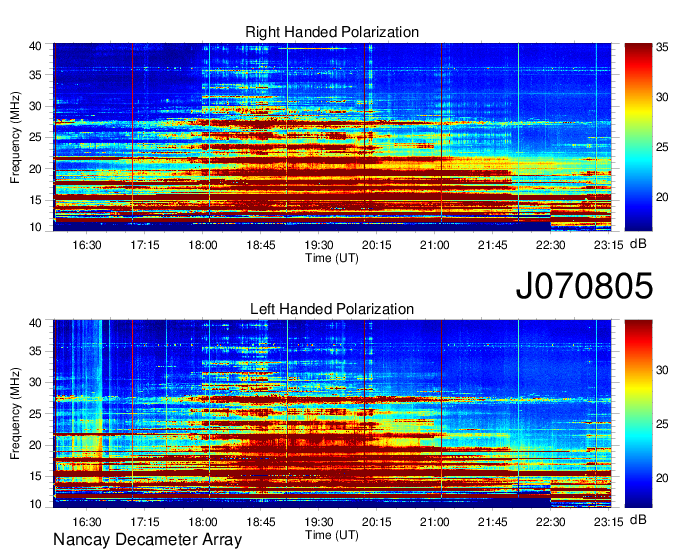Click "20:15" time tick of Left Handed plot
The image size is (680, 552).
(x=376, y=522)
